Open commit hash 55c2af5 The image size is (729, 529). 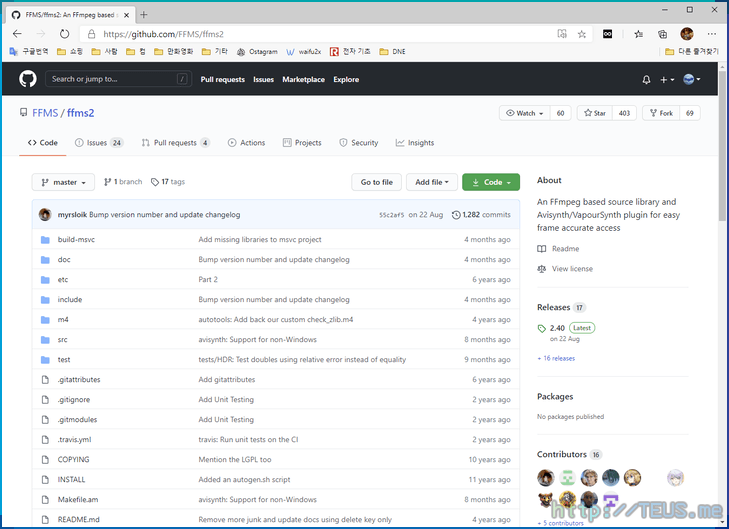[x=391, y=215]
